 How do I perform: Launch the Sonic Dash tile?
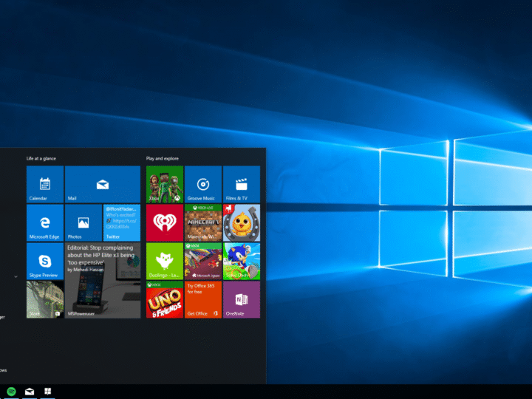242,261
